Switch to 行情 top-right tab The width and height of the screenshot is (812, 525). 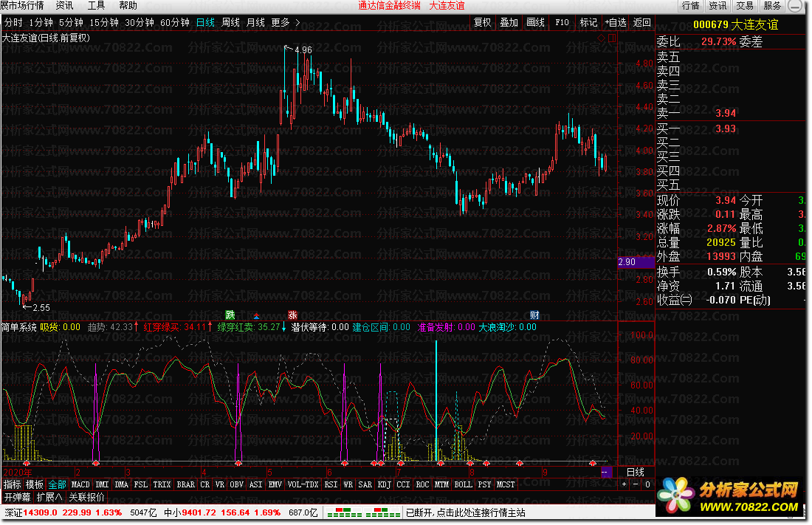691,6
